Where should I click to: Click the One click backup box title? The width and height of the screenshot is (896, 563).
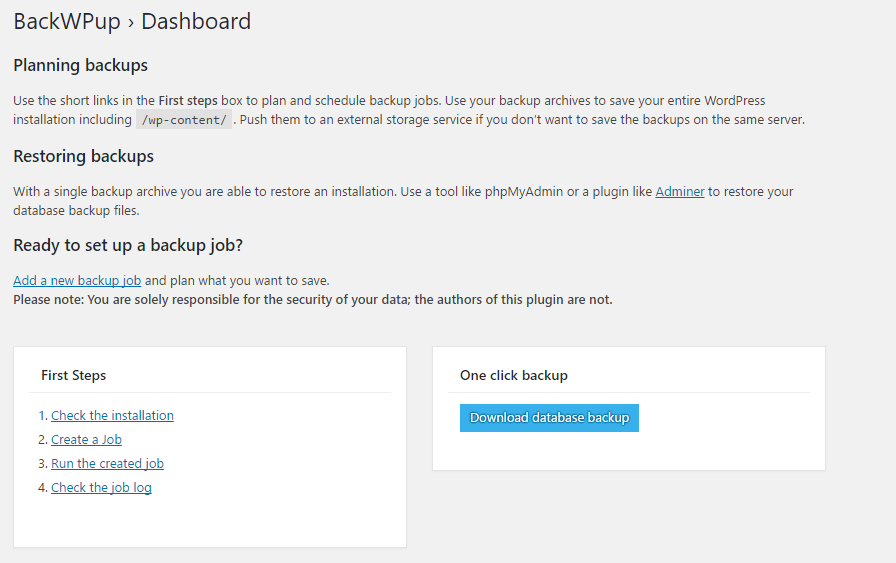click(x=513, y=376)
